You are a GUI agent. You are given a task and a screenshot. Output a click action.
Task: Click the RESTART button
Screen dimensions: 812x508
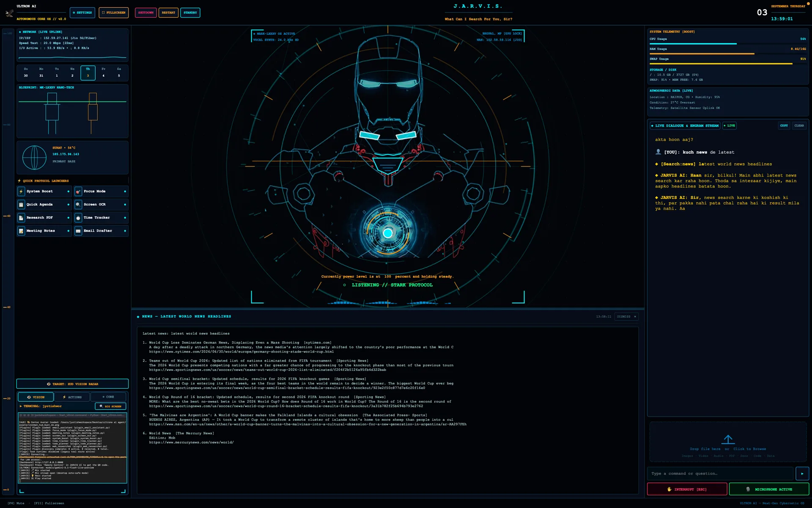click(168, 13)
